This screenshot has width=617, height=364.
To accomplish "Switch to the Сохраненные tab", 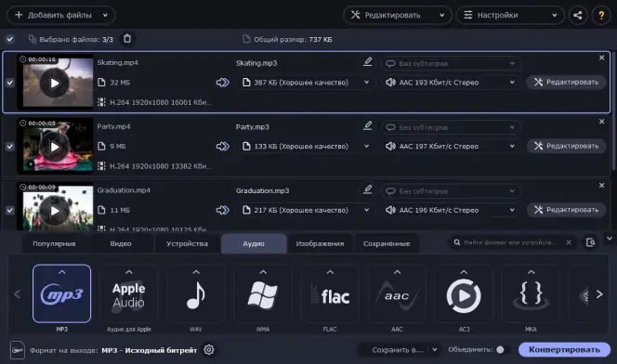I will point(387,243).
